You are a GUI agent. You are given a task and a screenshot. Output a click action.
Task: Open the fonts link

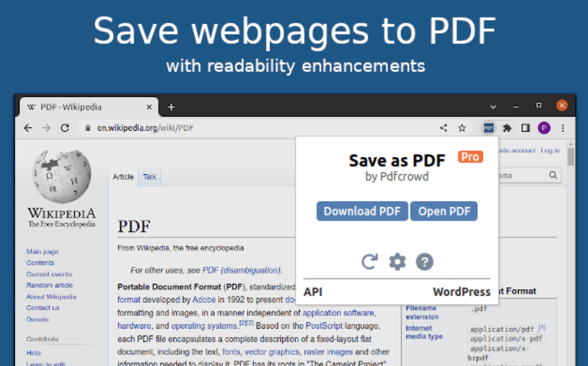(x=231, y=352)
